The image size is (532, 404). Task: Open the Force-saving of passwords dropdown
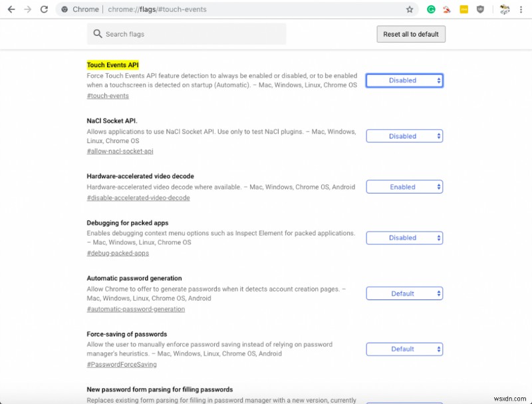[x=404, y=349]
